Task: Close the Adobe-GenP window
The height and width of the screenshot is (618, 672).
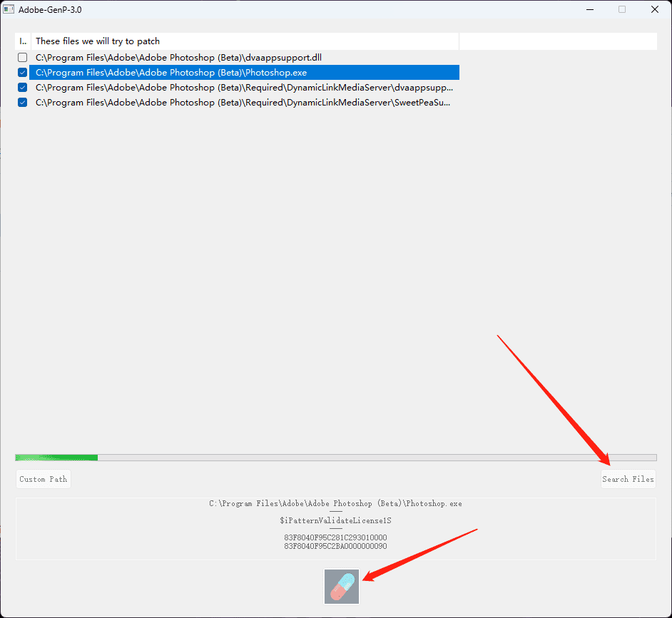Action: (654, 10)
